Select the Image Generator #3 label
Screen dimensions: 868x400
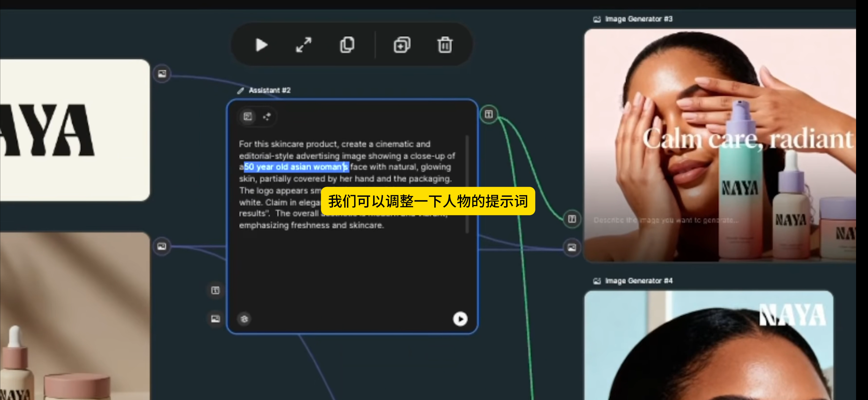coord(639,19)
